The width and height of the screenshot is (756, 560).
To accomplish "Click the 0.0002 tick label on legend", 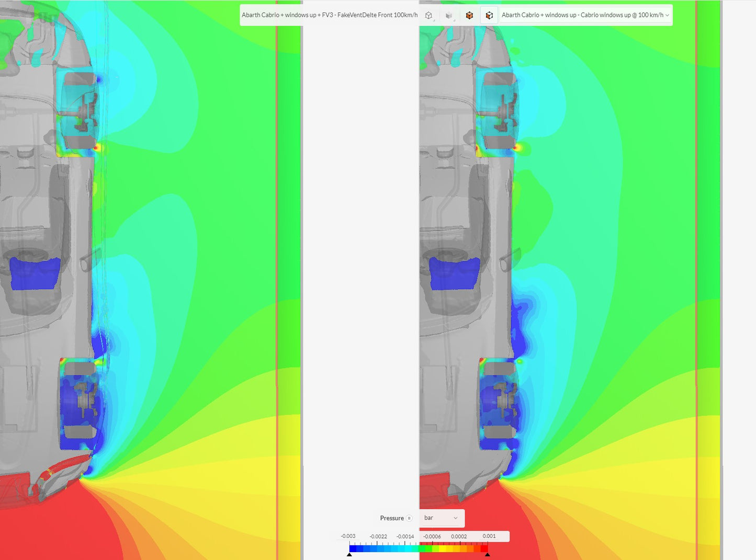I will pyautogui.click(x=459, y=536).
